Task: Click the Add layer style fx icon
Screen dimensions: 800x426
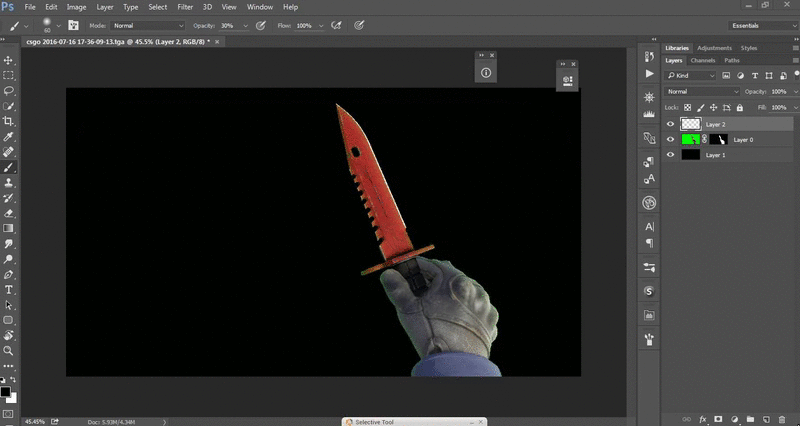Action: coord(703,419)
